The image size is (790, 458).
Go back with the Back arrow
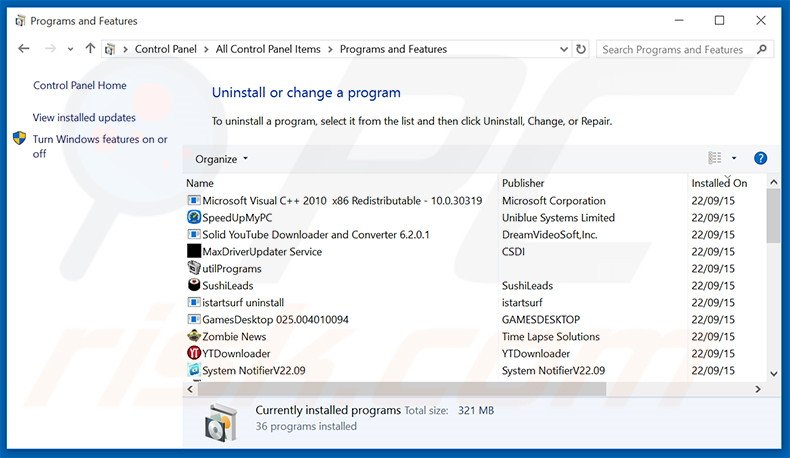24,48
